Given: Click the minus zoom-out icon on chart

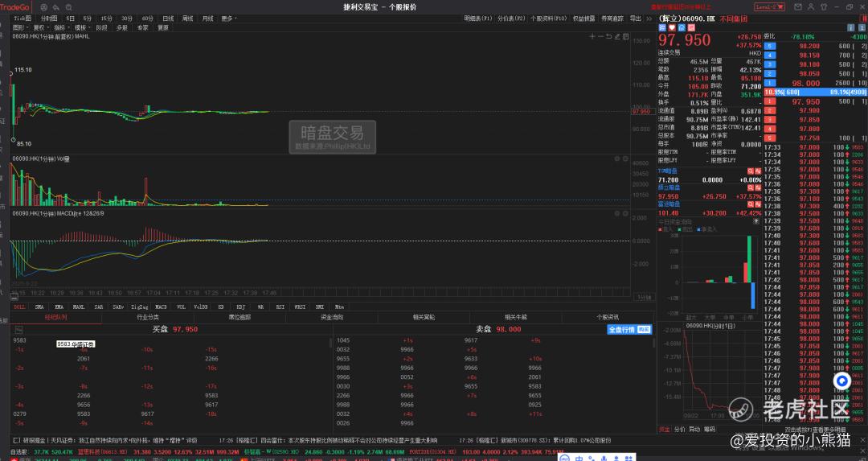Looking at the screenshot, I should pyautogui.click(x=600, y=36).
